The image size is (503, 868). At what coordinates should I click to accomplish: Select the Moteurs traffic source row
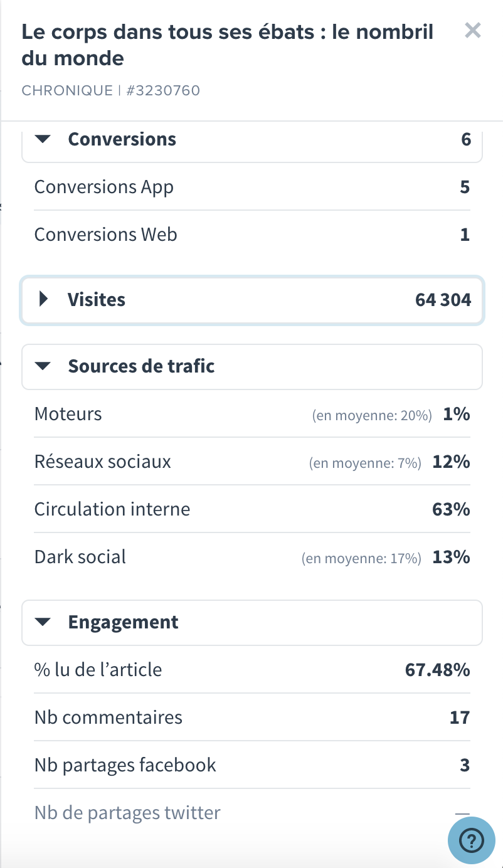click(252, 414)
